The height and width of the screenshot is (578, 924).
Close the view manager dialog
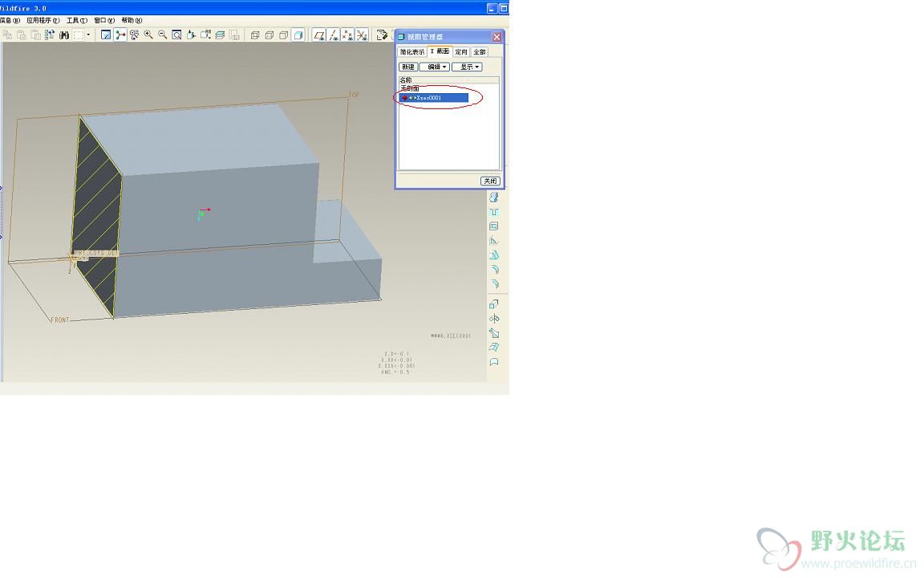pos(496,37)
